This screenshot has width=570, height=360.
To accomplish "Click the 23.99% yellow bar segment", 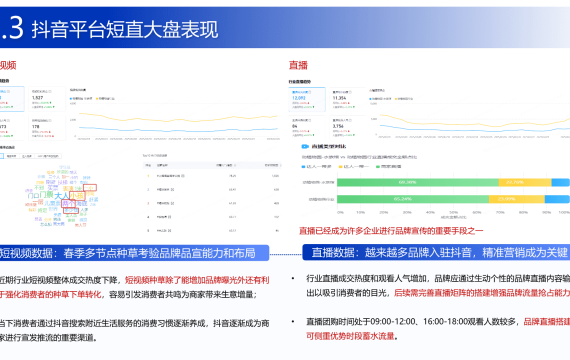I will 517,199.
